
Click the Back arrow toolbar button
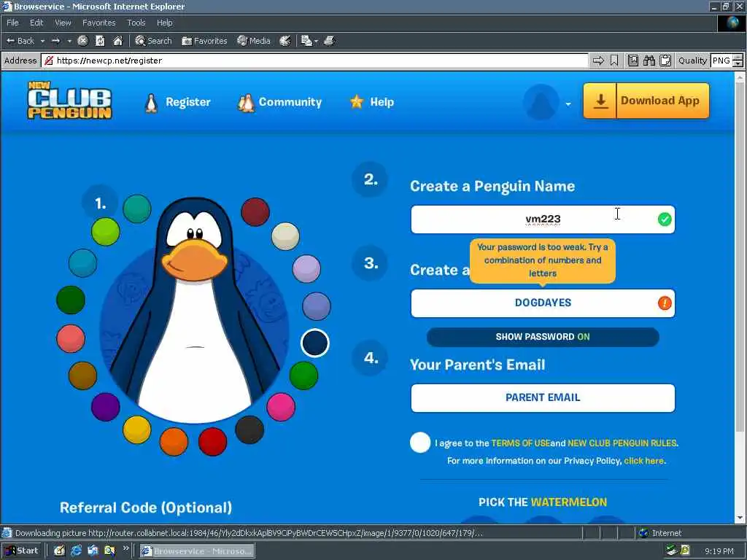click(20, 41)
